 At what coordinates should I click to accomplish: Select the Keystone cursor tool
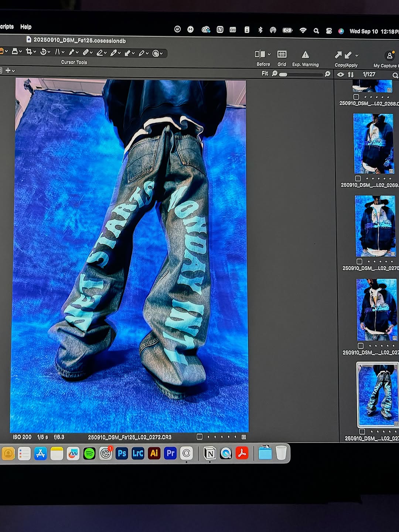tap(58, 52)
